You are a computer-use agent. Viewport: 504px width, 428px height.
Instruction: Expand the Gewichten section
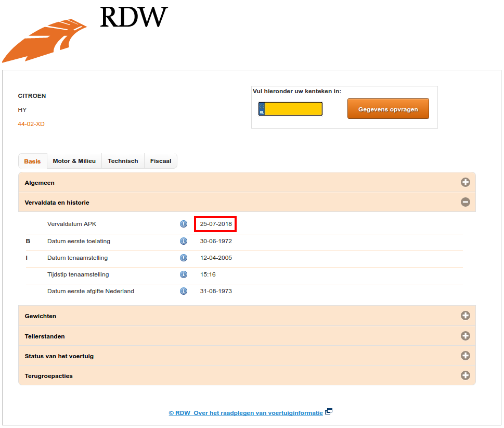[465, 316]
